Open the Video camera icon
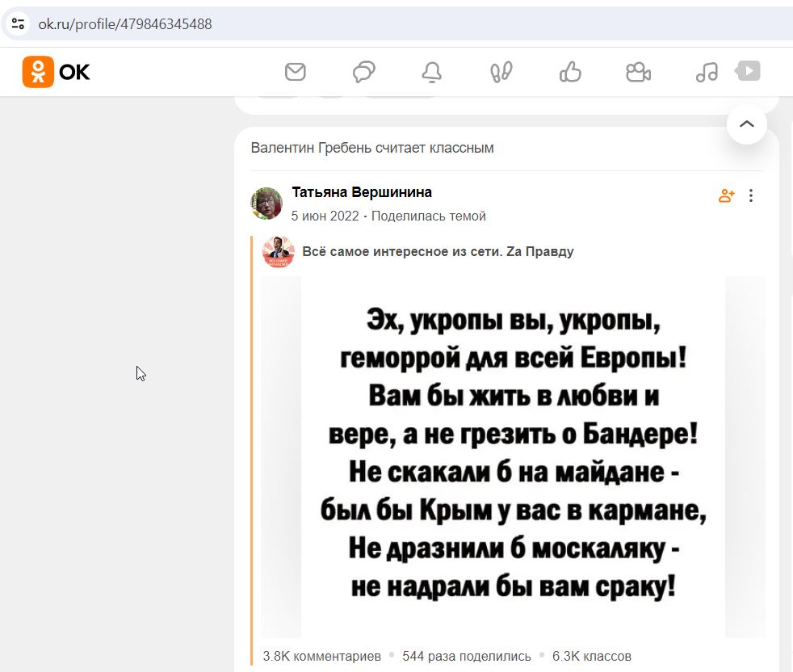 [638, 72]
